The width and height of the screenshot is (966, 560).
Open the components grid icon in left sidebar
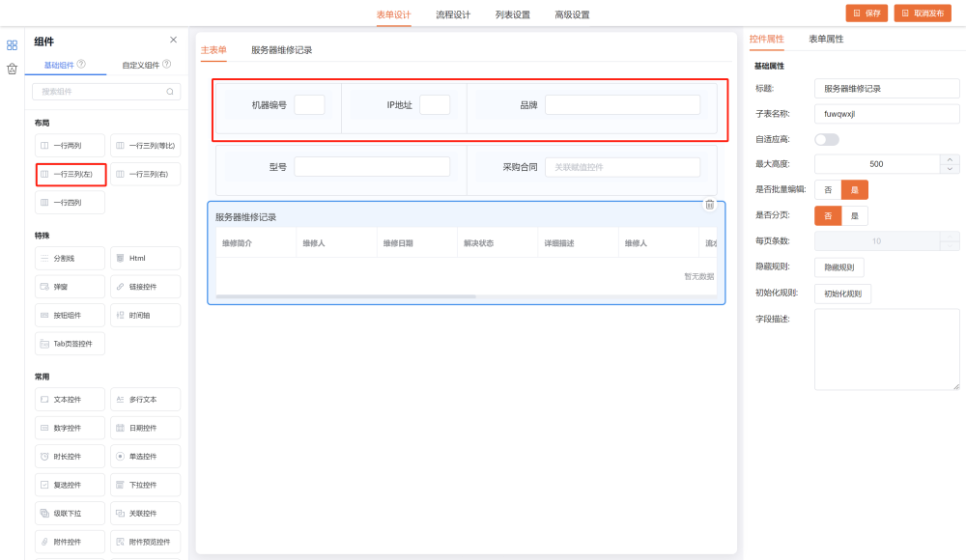(12, 44)
